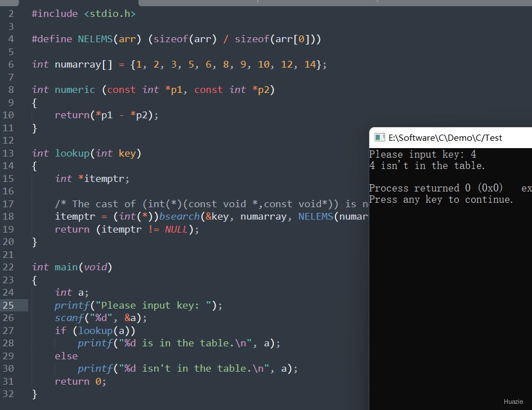Click the #include directive on line 2

click(55, 14)
